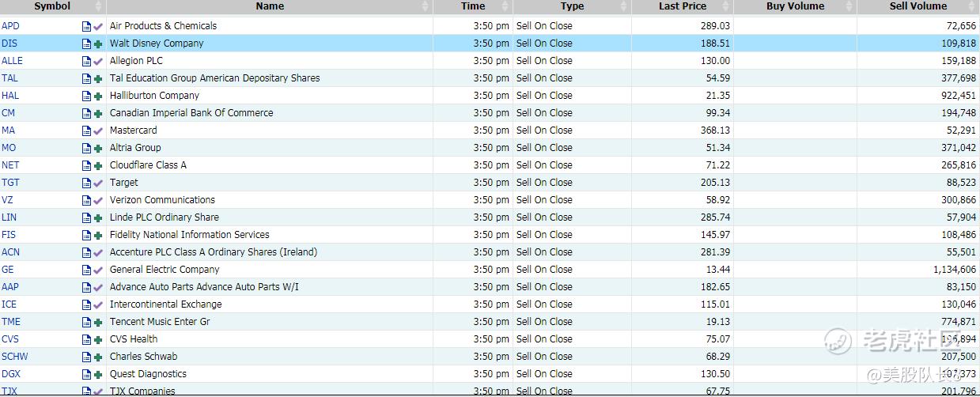Open the document icon in the ACN row
Viewport: 980px width, 397px height.
pos(86,252)
